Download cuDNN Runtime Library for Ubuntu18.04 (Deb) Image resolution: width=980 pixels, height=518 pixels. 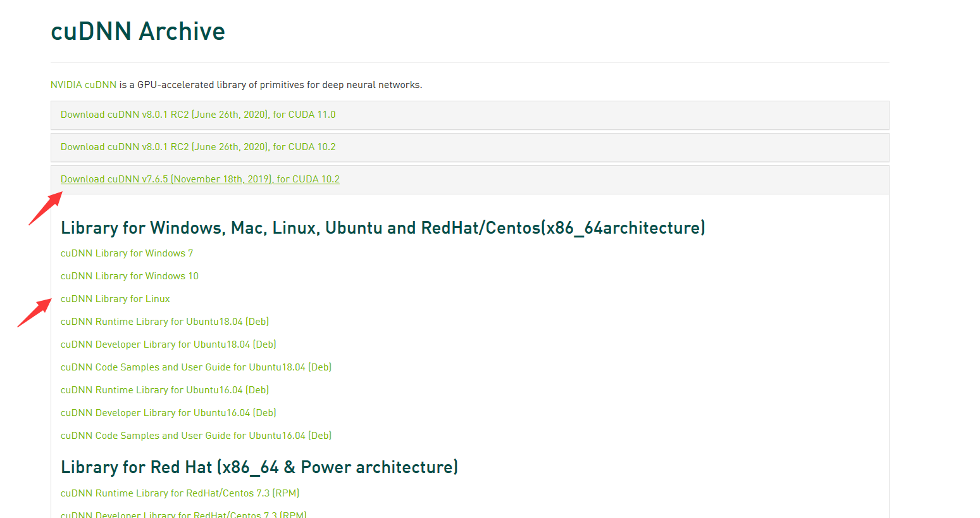point(164,322)
